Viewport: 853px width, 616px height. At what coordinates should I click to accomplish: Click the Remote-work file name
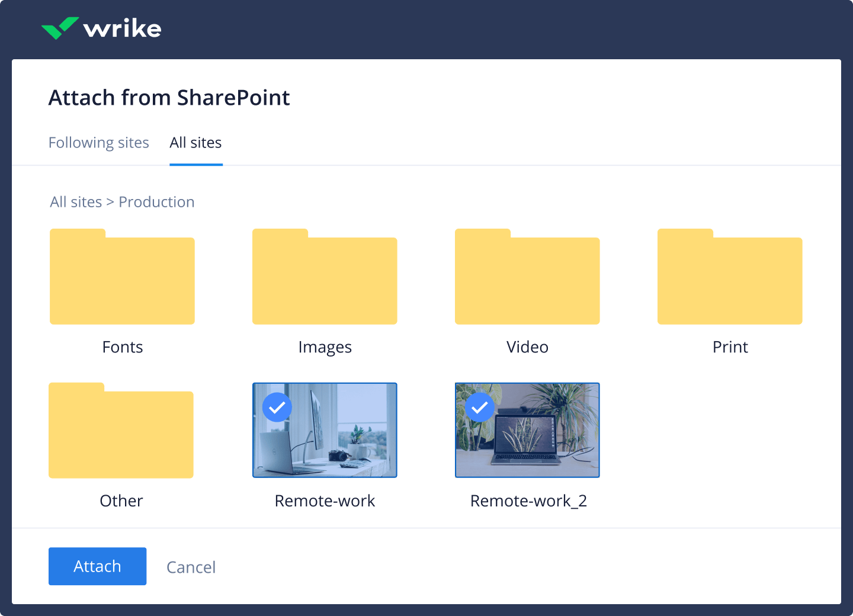pyautogui.click(x=325, y=501)
